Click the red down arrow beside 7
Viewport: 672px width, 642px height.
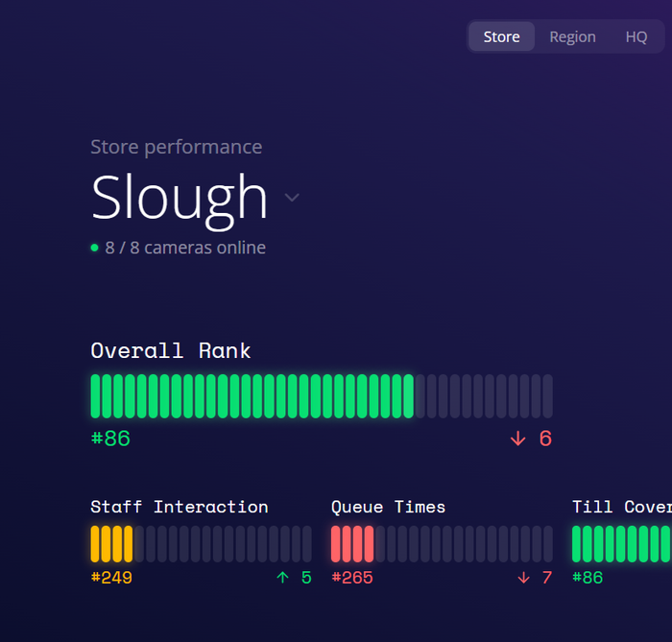click(523, 578)
